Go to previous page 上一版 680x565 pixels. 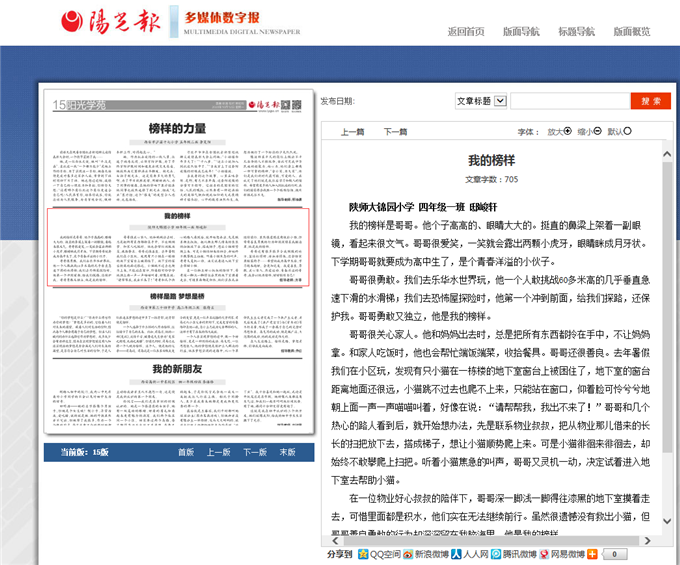(218, 452)
